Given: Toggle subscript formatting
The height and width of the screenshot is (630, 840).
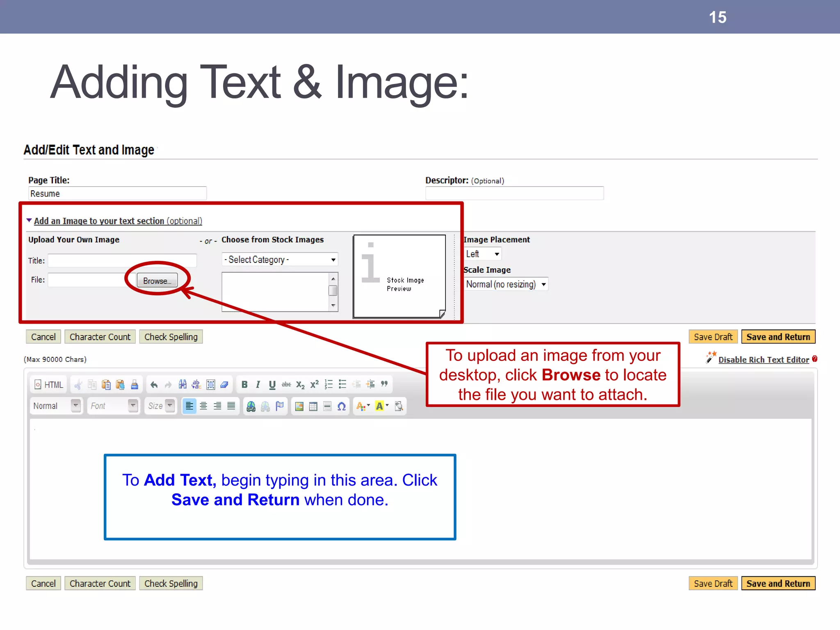Looking at the screenshot, I should click(300, 385).
